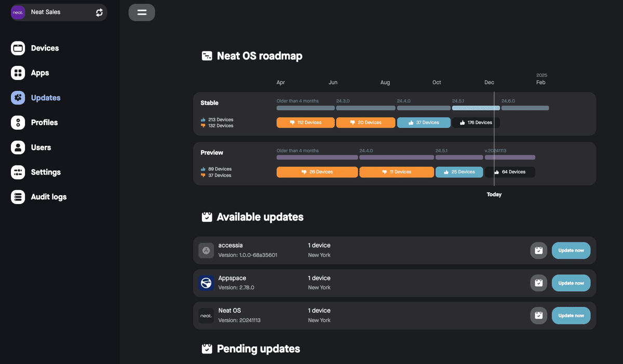The height and width of the screenshot is (364, 623).
Task: Click the Pending updates heading icon
Action: (x=207, y=349)
